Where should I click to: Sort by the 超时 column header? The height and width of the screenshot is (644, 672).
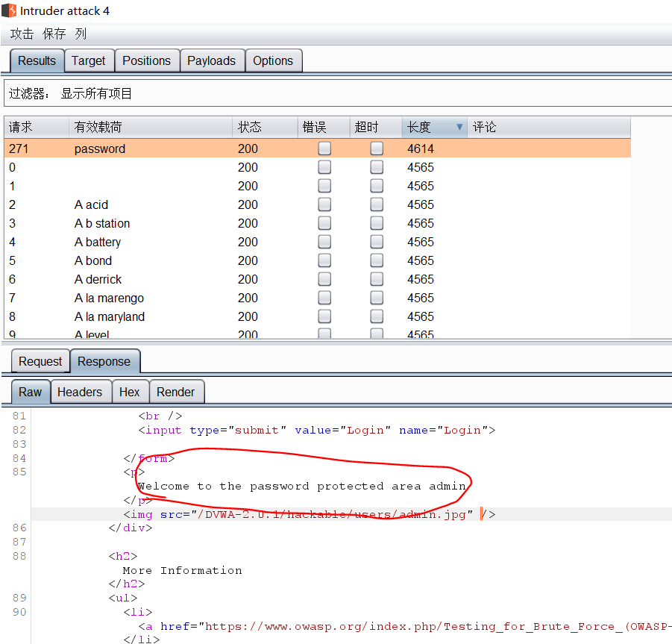[x=376, y=127]
